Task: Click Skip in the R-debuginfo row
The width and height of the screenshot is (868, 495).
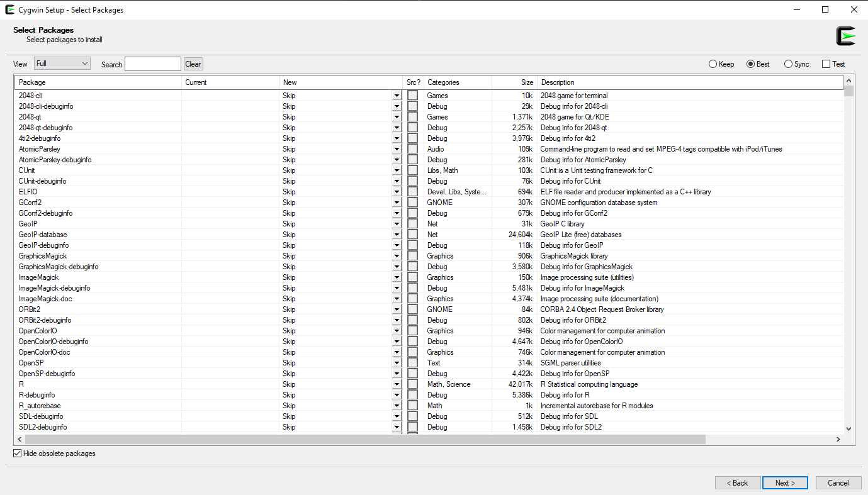Action: 289,395
